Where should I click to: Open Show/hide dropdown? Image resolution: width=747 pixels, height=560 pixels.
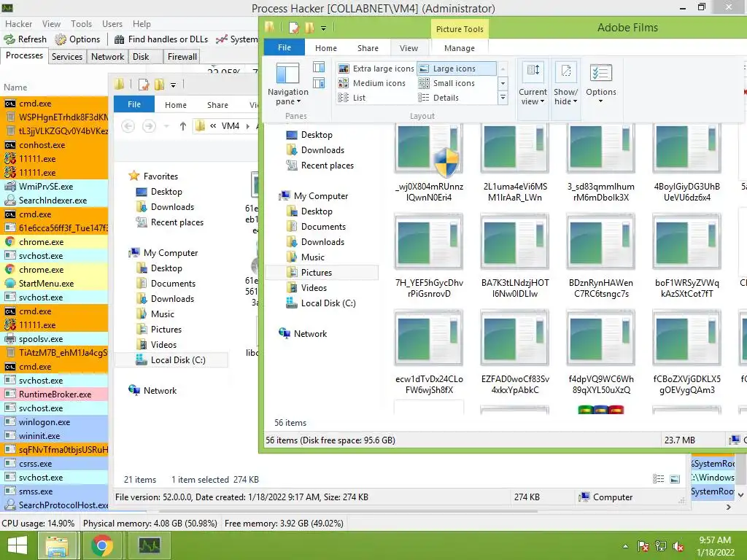pyautogui.click(x=565, y=90)
